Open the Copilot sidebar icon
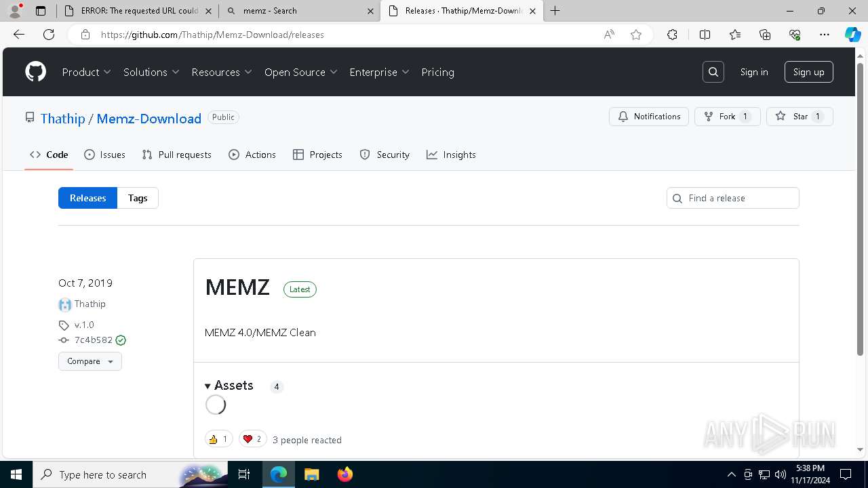The image size is (868, 488). pos(852,35)
